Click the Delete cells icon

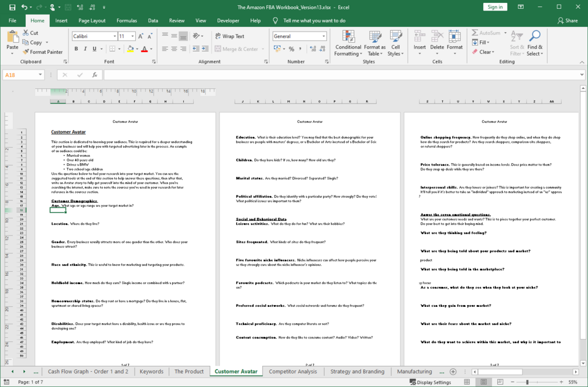tap(437, 37)
